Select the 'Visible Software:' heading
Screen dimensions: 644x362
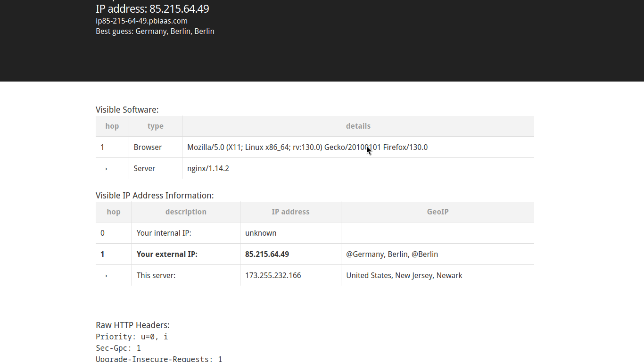pyautogui.click(x=127, y=110)
